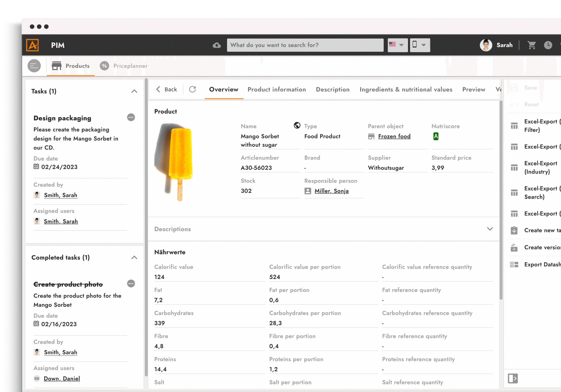561x392 pixels.
Task: Switch to the Preview tab
Action: coord(474,89)
